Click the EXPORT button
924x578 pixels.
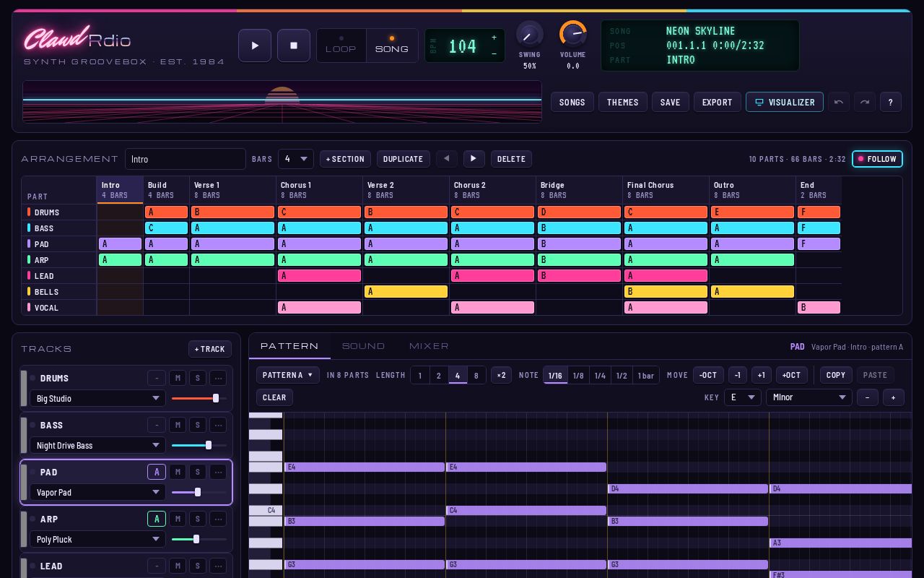click(718, 102)
